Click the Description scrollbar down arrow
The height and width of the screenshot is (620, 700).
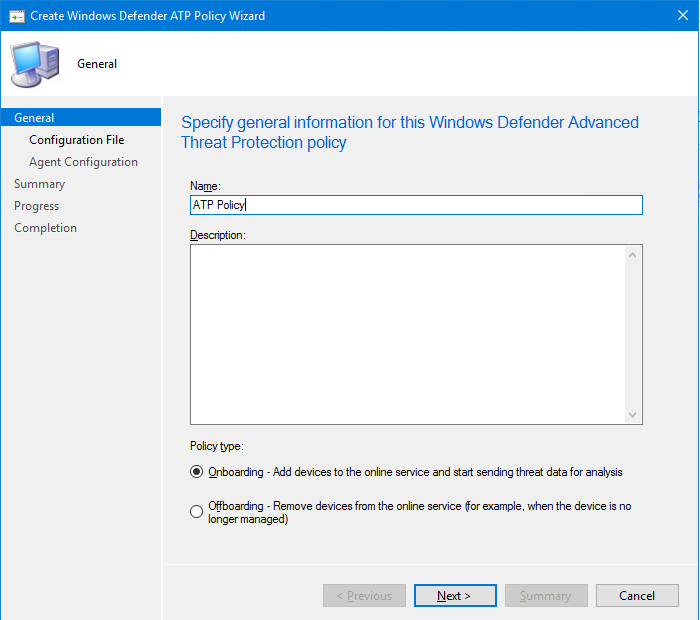[x=632, y=414]
